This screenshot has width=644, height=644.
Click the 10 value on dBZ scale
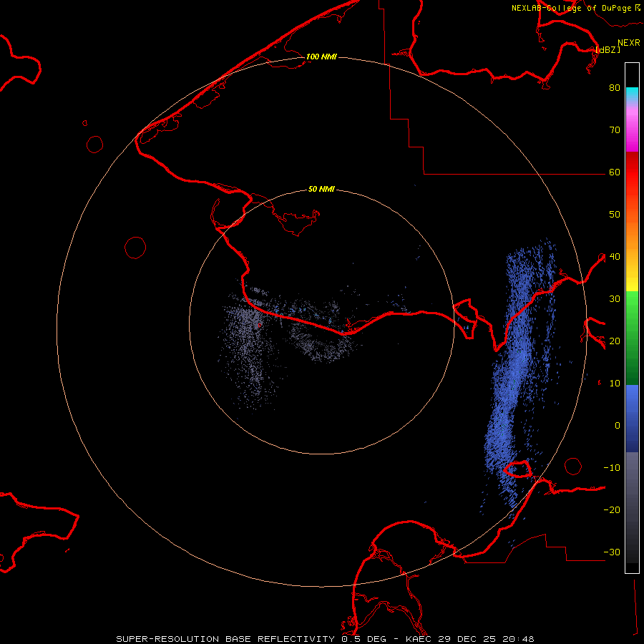click(x=615, y=384)
